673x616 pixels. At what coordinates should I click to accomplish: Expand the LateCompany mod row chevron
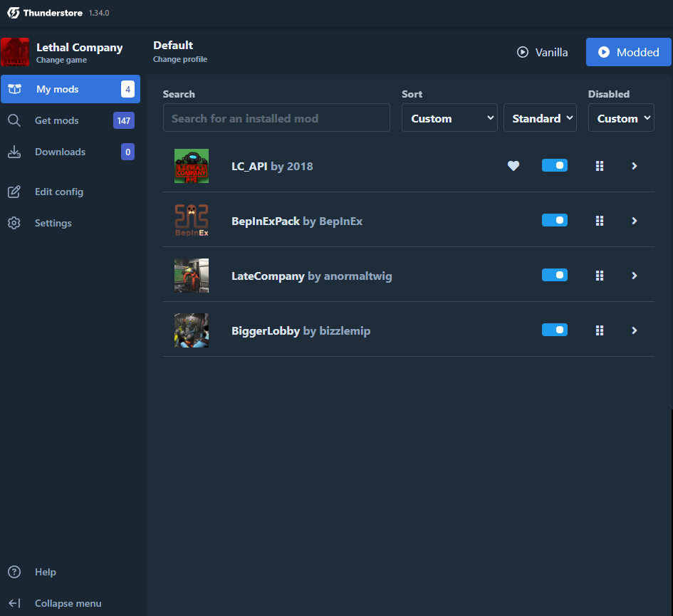(x=635, y=276)
